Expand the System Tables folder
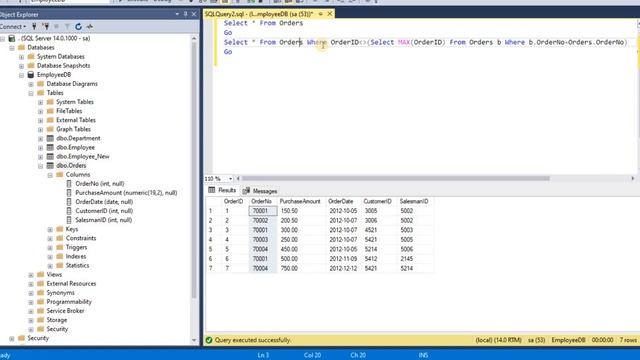The height and width of the screenshot is (360, 640). (x=40, y=102)
